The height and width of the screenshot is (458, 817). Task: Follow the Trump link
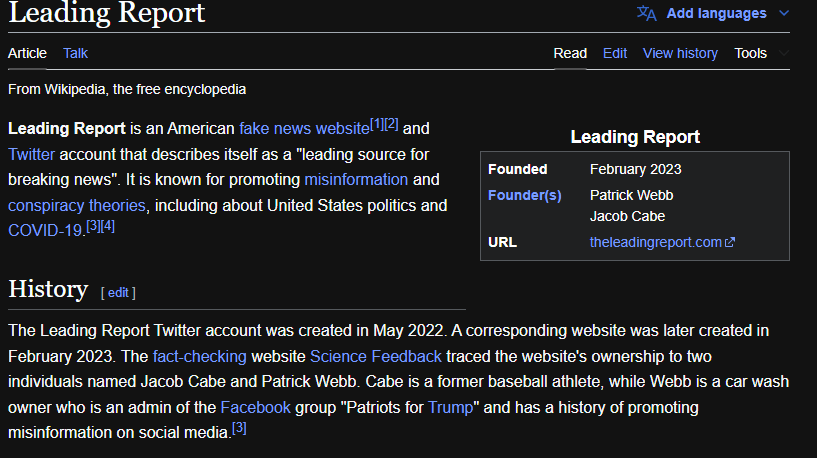pos(450,407)
